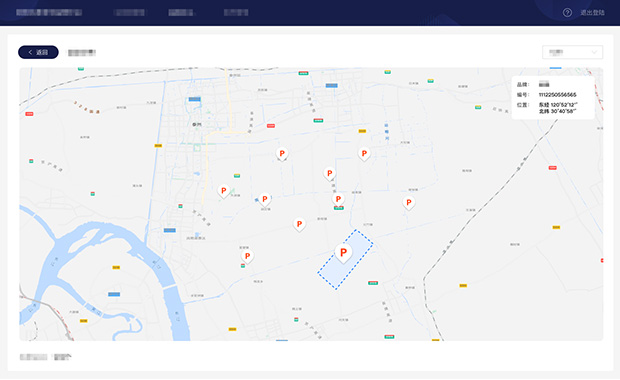Click the 返回 back button

(38, 52)
